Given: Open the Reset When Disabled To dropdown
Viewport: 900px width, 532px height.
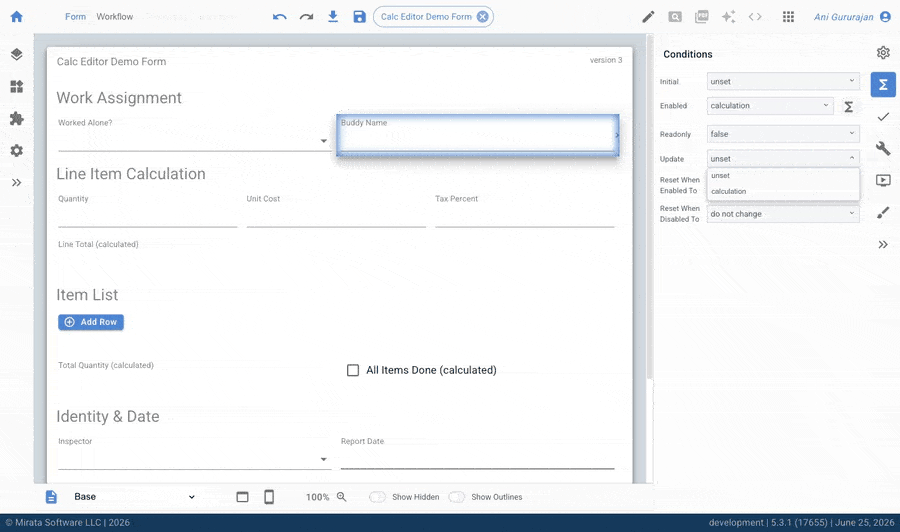Looking at the screenshot, I should pos(783,214).
